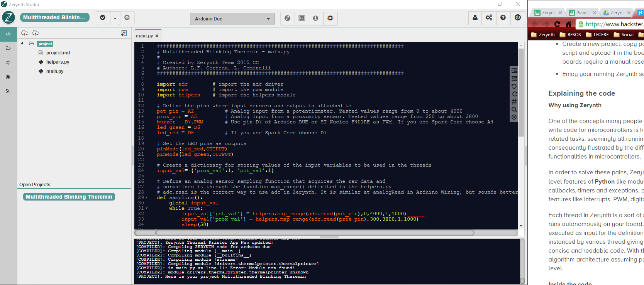The image size is (644, 285).
Task: Click the search magnifier icon in editor
Action: point(514,110)
